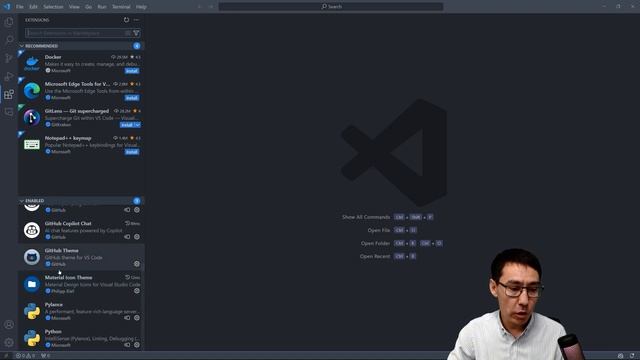Toggle GitHub Copilot Chat pre-release switch icon

coord(127,237)
